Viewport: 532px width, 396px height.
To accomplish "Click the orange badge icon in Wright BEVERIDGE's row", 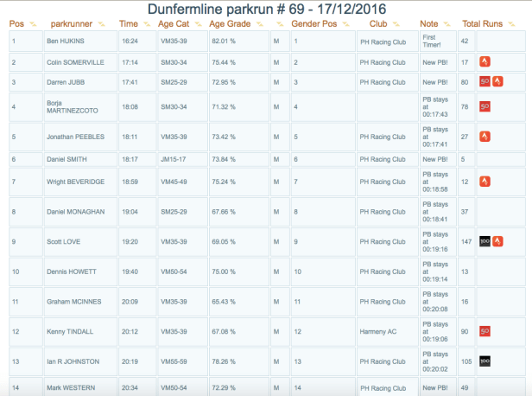I will pyautogui.click(x=484, y=182).
